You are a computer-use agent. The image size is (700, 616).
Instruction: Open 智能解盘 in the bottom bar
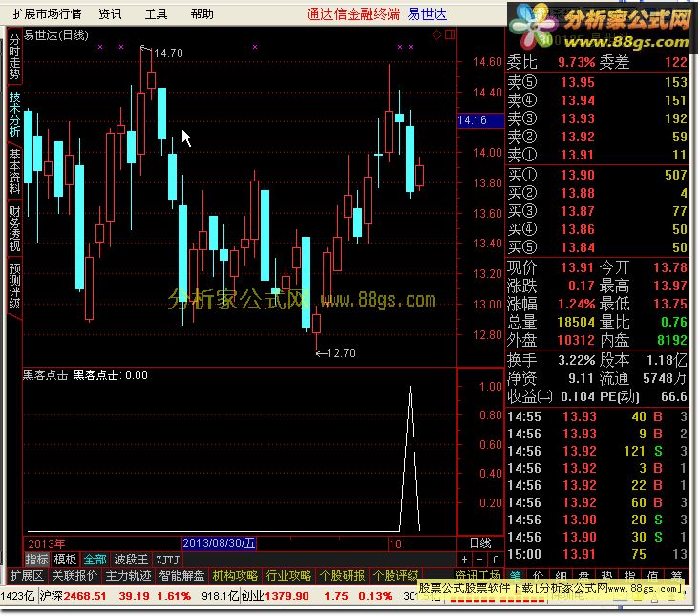click(181, 575)
